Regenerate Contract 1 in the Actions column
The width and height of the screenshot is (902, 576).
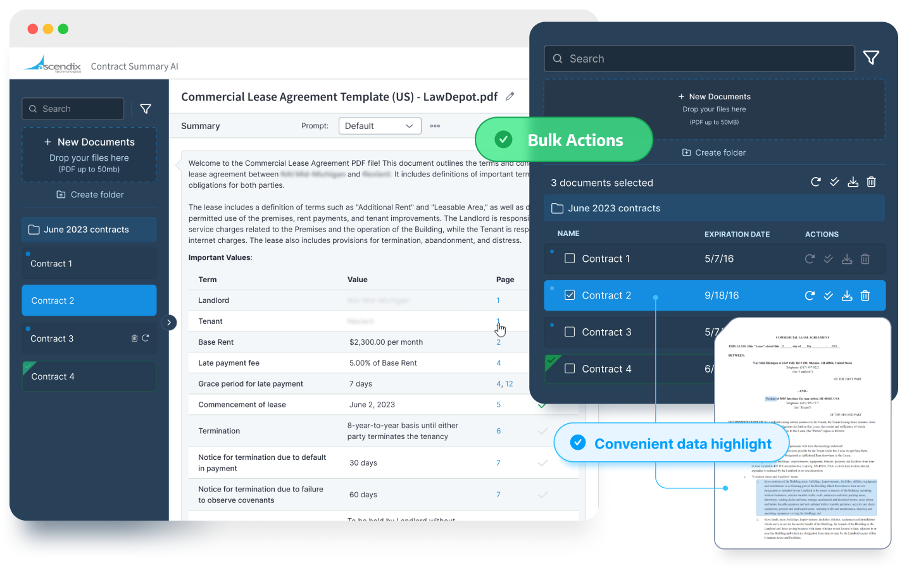tap(809, 259)
